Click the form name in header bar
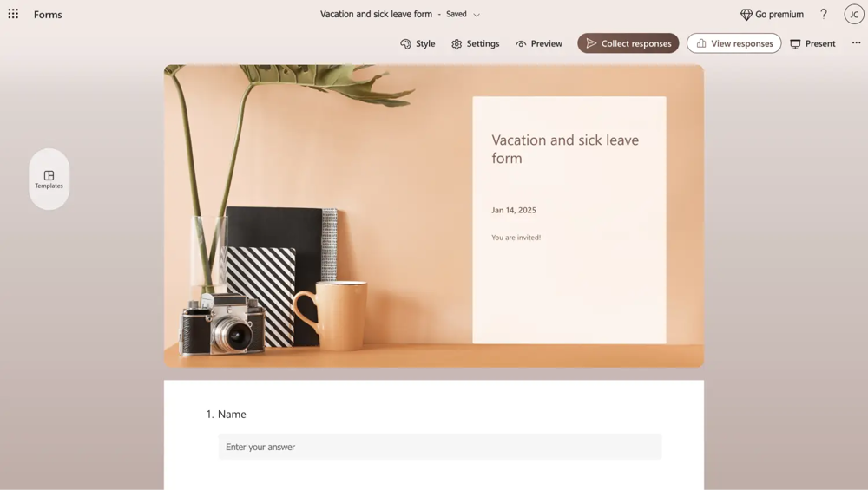Screen dimensions: 868x490 (x=376, y=15)
